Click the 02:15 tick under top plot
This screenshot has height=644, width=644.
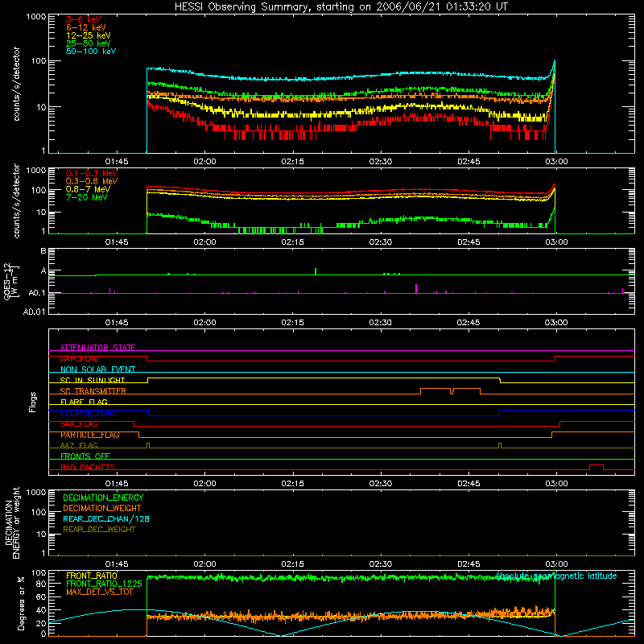click(x=292, y=162)
